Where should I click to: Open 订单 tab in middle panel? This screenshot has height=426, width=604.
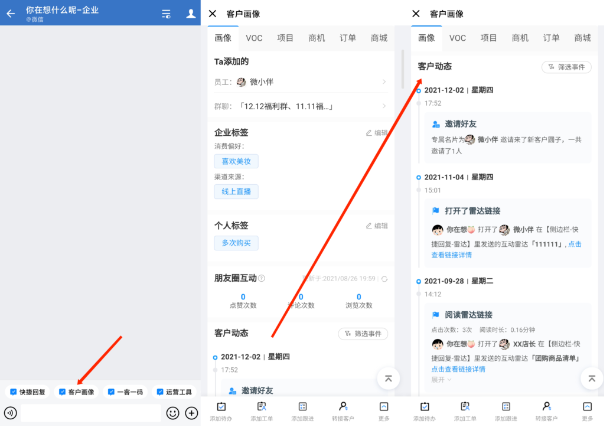[x=348, y=38]
